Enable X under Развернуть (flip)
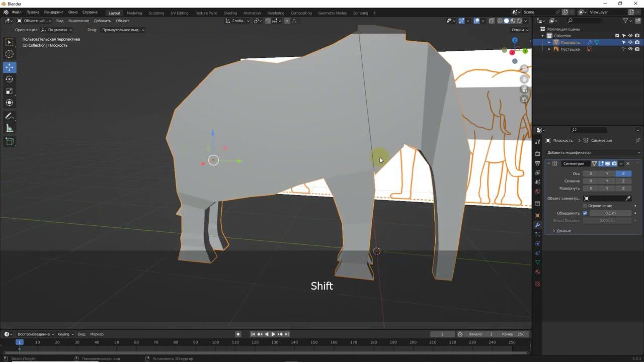644x362 pixels. [x=591, y=189]
